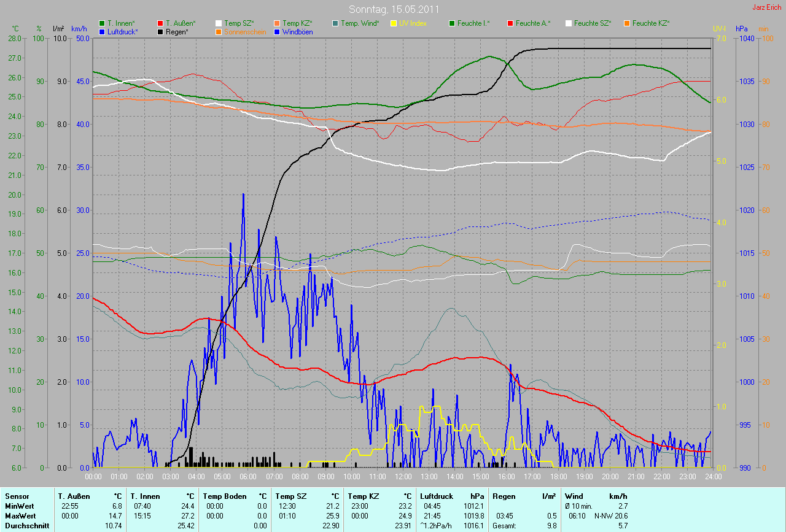Viewport: 786px width, 532px height.
Task: Click the yellow UV Index legend marker
Action: click(394, 23)
